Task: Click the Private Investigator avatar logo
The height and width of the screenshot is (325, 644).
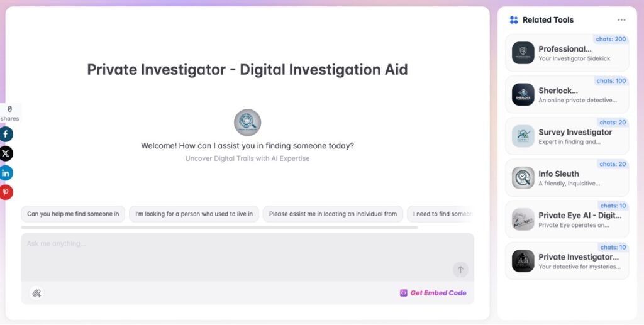Action: tap(247, 123)
